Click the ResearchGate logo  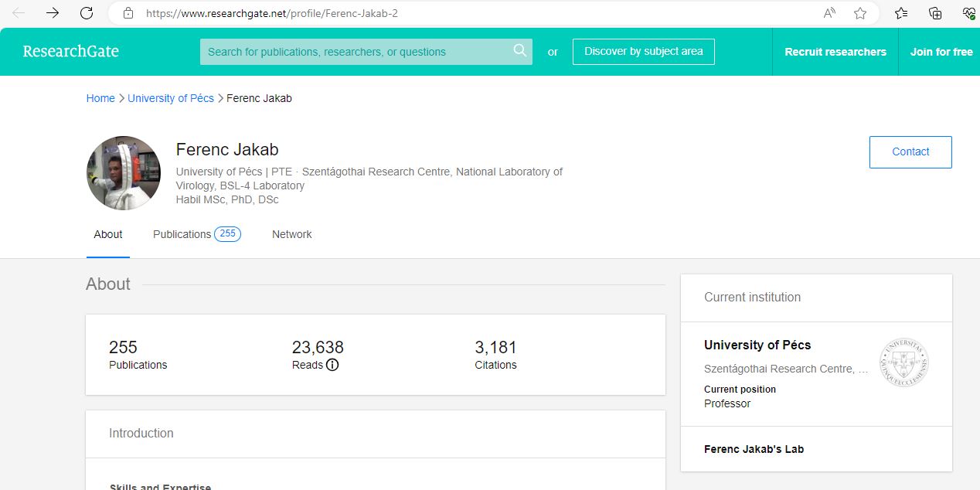(x=71, y=52)
